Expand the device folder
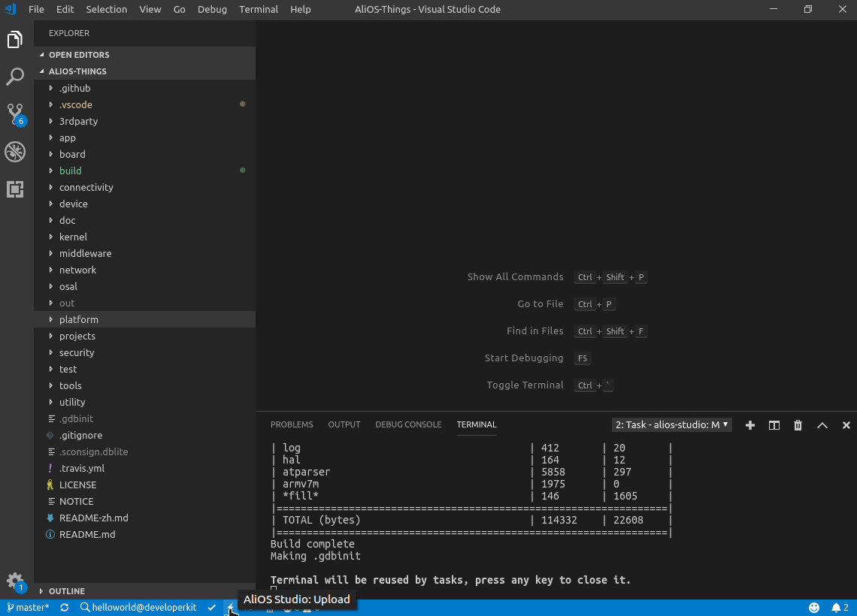Image resolution: width=857 pixels, height=616 pixels. [x=145, y=204]
